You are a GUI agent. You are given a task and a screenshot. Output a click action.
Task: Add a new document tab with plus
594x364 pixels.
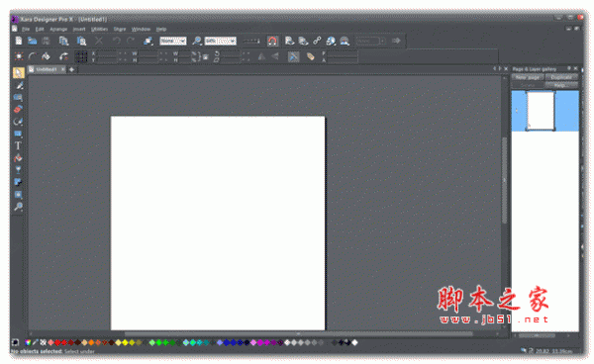71,69
